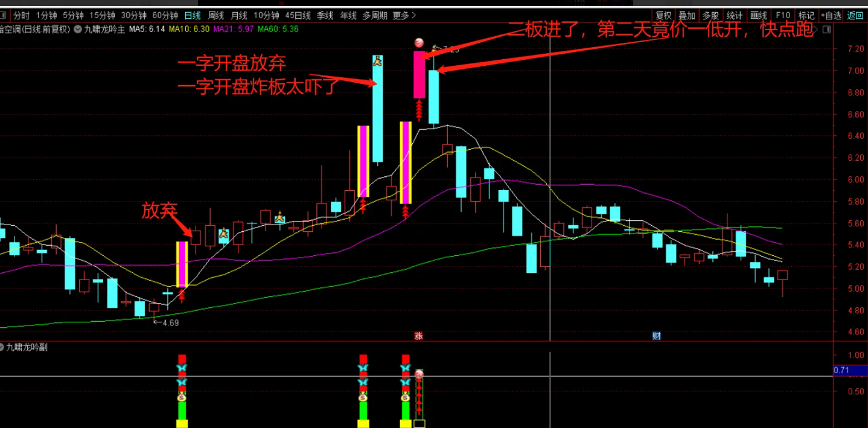868x428 pixels.
Task: Click the red ball marker above the pink candle
Action: (x=418, y=42)
